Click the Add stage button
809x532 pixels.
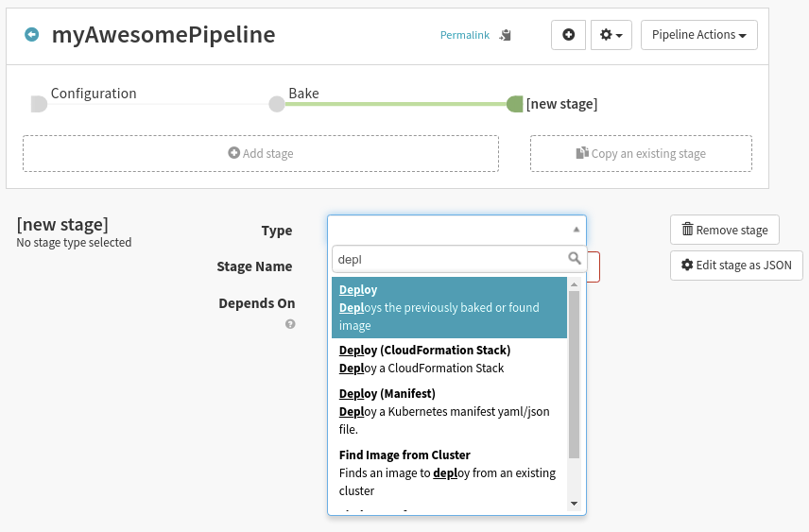[x=261, y=153]
